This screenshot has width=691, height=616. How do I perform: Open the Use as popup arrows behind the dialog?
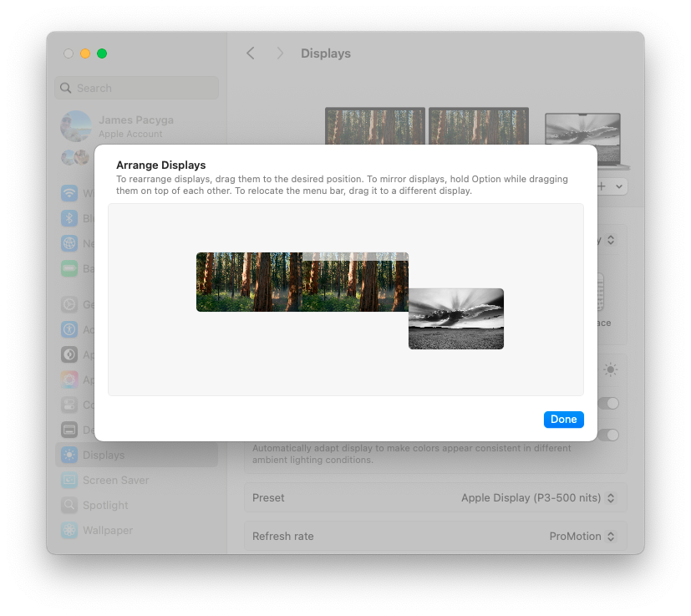click(611, 240)
